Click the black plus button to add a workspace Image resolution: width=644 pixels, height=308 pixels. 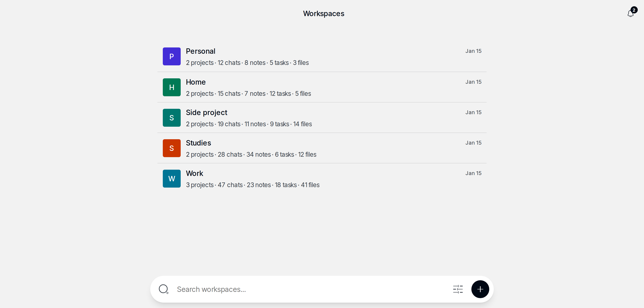click(480, 289)
